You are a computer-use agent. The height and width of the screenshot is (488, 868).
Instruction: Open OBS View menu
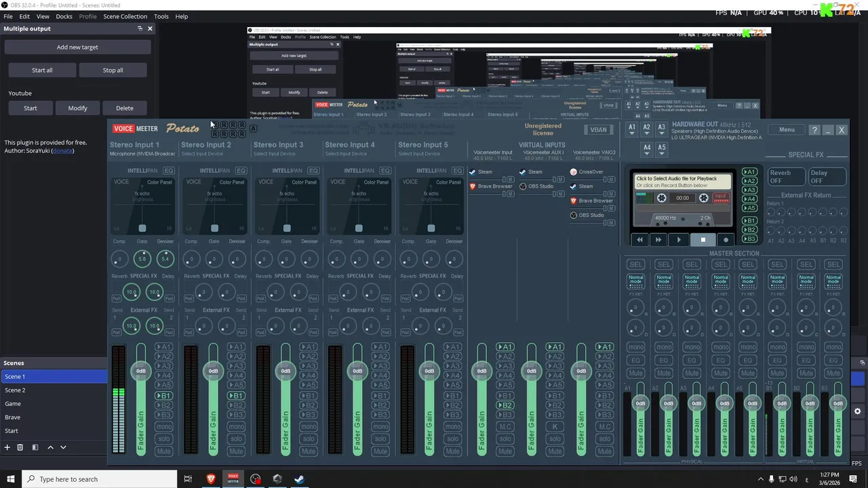pyautogui.click(x=43, y=16)
